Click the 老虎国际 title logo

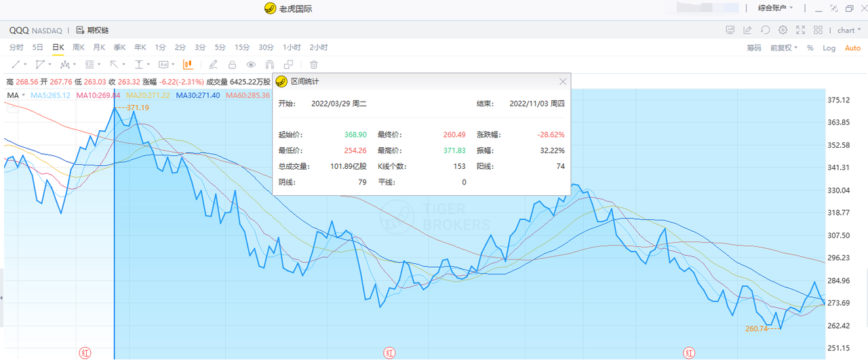pyautogui.click(x=270, y=9)
